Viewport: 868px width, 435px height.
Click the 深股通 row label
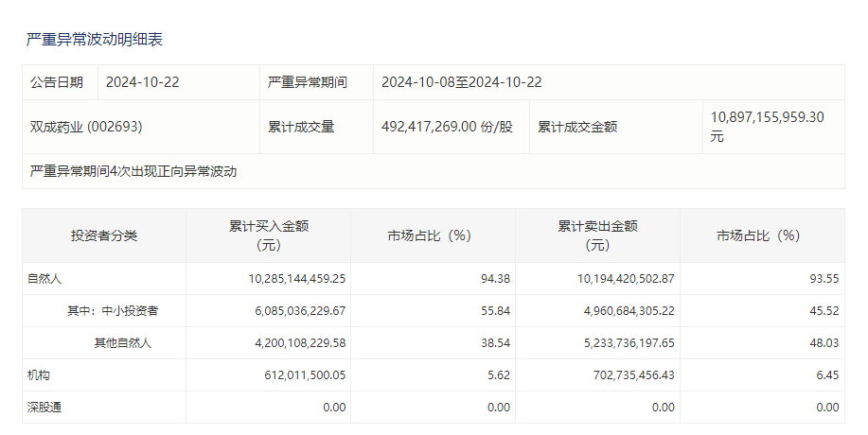(44, 408)
